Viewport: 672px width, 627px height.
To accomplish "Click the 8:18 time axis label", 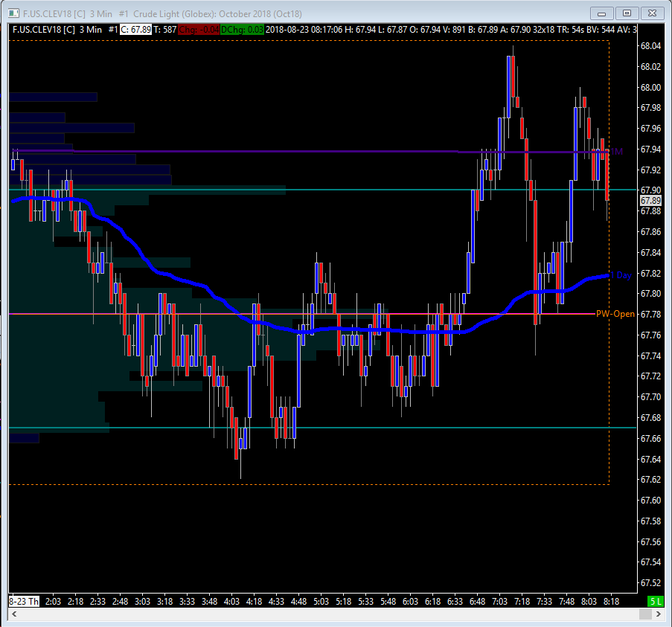I will tap(612, 601).
